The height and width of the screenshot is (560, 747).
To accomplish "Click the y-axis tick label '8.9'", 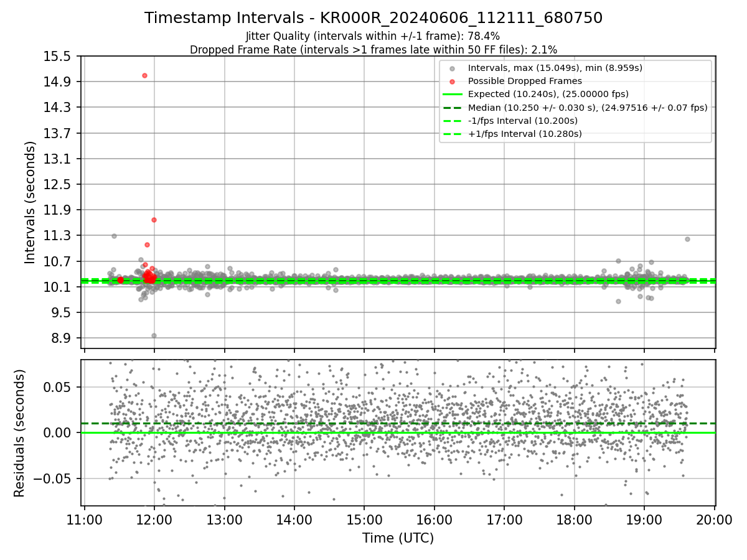I will [62, 338].
